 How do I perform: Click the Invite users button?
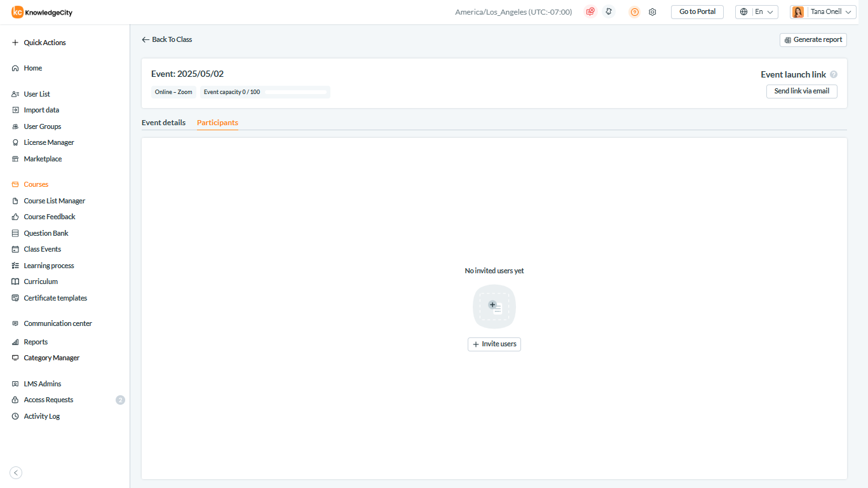[494, 344]
